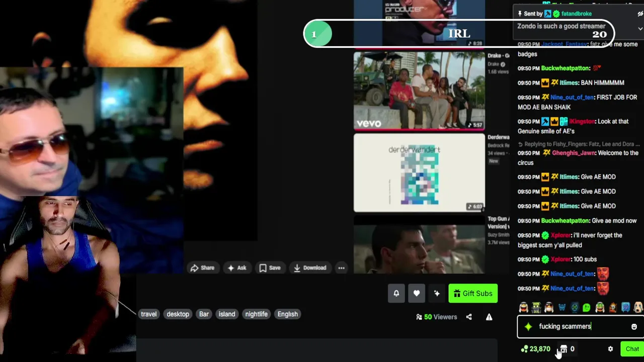Click username IKingston in chat

click(x=583, y=122)
